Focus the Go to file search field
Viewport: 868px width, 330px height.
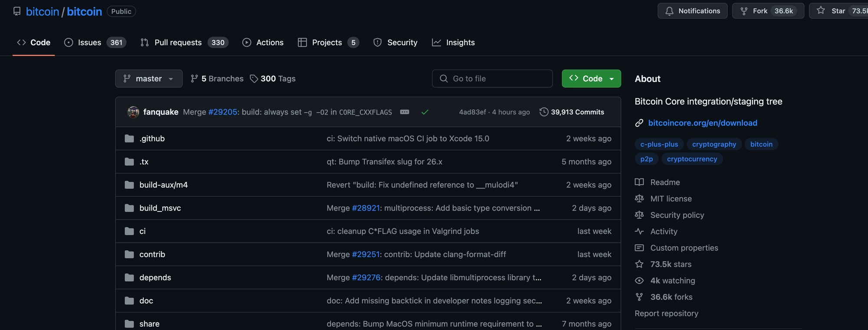pos(492,79)
